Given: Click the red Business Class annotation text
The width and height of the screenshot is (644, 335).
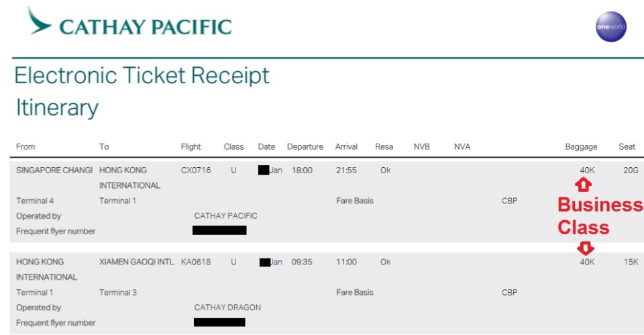Looking at the screenshot, I should (x=598, y=216).
